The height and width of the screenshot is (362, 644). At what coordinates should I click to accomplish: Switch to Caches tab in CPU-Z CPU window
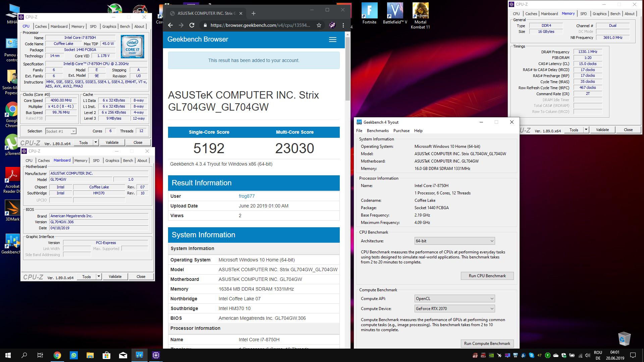click(41, 26)
